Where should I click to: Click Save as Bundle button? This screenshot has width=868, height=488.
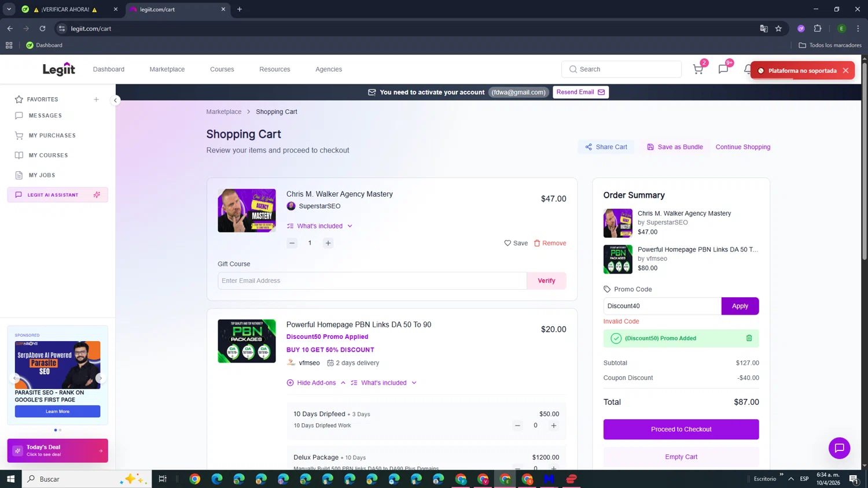pos(675,147)
